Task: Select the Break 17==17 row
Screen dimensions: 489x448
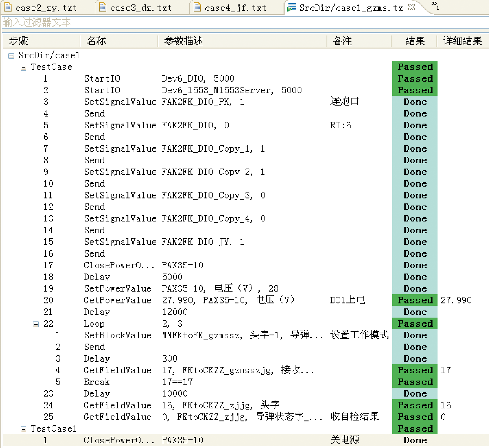Action: pos(246,382)
